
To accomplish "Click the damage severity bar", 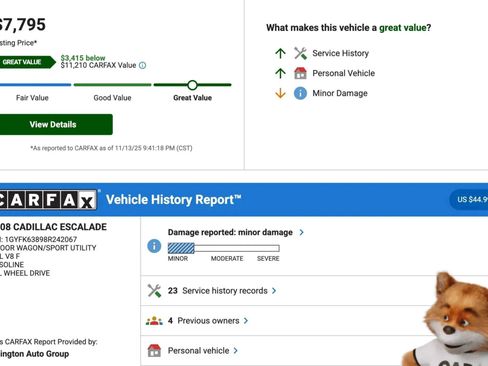I will (224, 248).
